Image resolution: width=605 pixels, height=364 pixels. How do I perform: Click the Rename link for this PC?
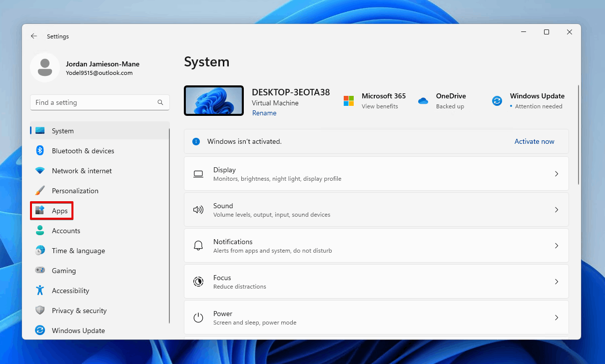[264, 113]
